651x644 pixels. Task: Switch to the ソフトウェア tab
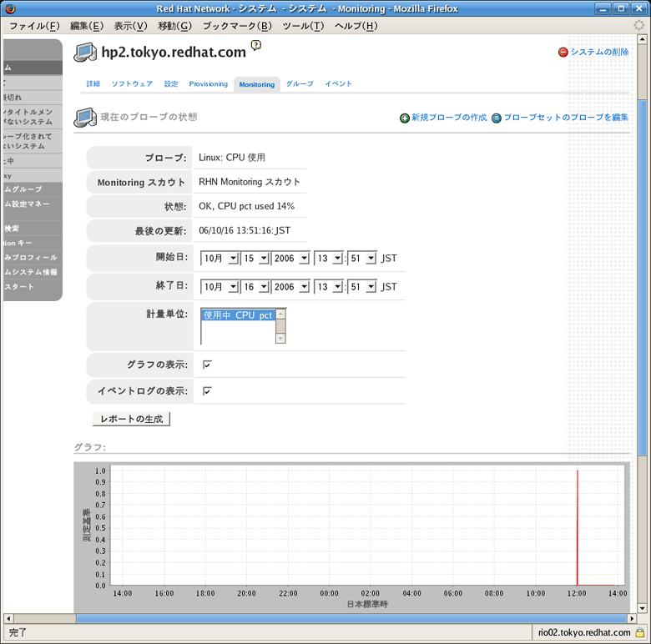tap(132, 83)
